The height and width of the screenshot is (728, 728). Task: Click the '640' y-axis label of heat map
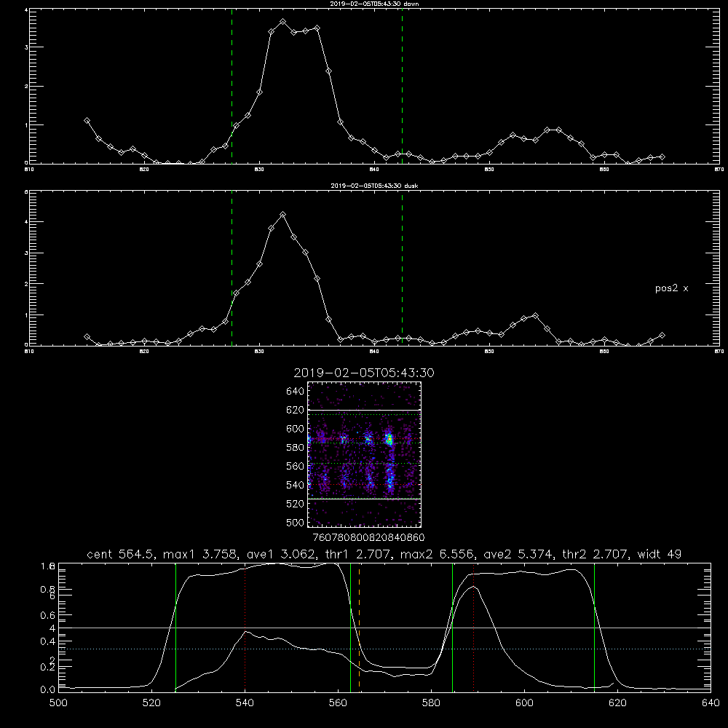pyautogui.click(x=295, y=391)
